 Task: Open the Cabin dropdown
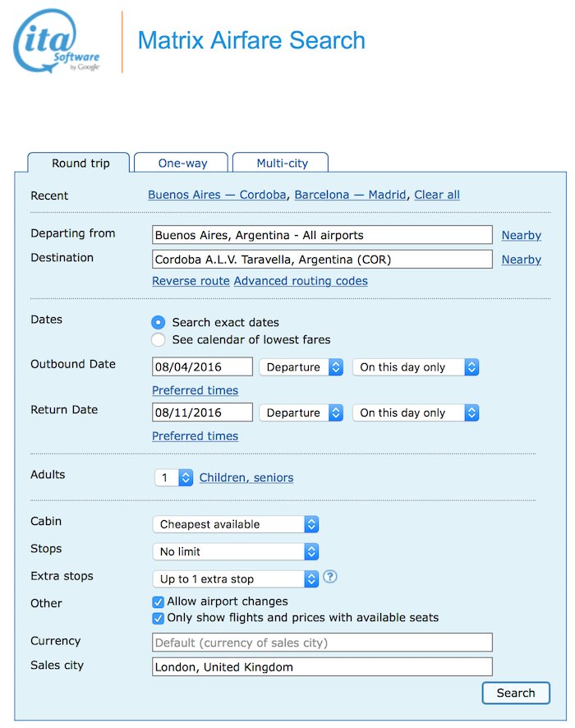[x=235, y=524]
